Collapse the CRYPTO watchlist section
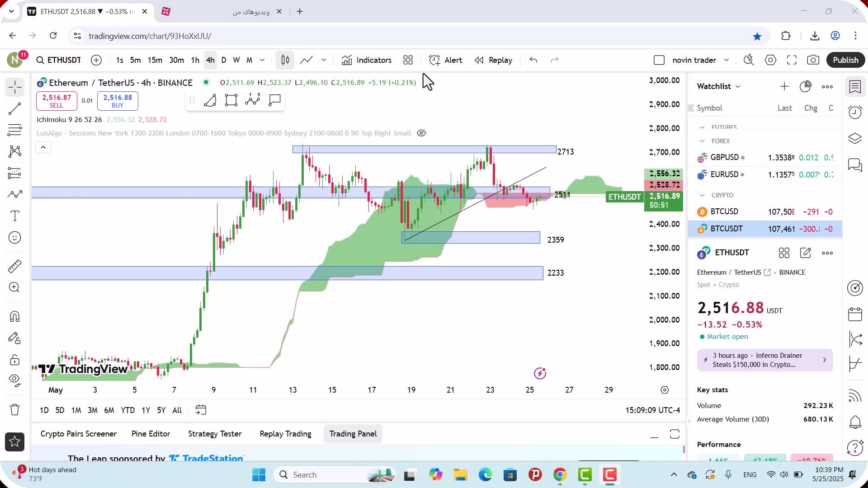Image resolution: width=868 pixels, height=488 pixels. click(x=702, y=195)
